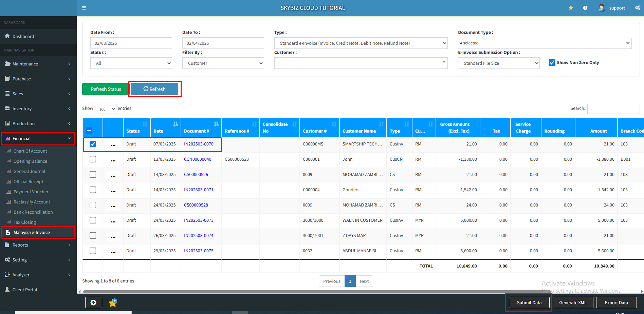Open the E-Invoice Submission Option dropdown
The height and width of the screenshot is (314, 644).
tap(498, 63)
